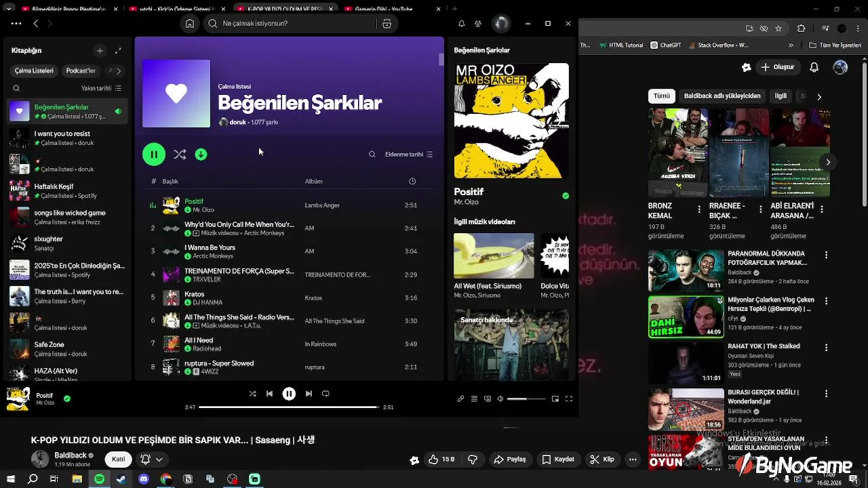
Task: Open the Spotify miniplayer
Action: (555, 399)
